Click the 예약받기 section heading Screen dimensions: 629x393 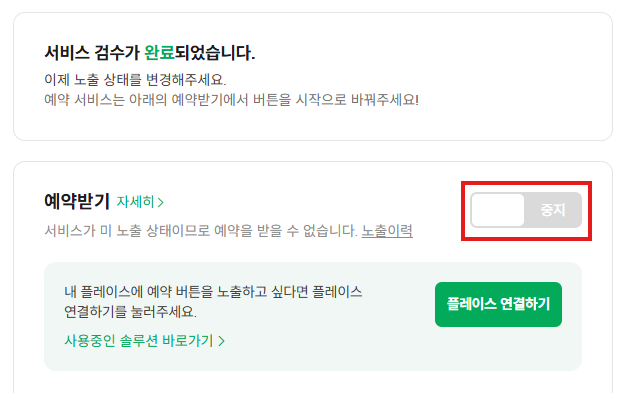point(77,201)
